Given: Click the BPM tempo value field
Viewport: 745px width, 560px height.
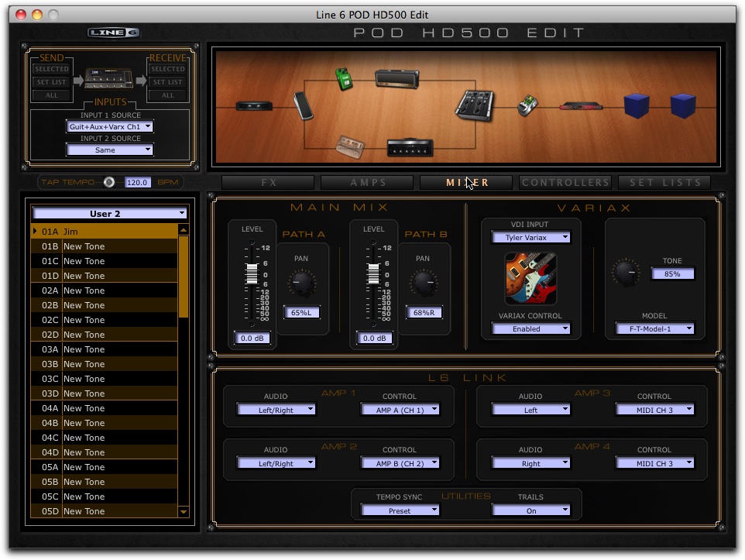Looking at the screenshot, I should 137,182.
